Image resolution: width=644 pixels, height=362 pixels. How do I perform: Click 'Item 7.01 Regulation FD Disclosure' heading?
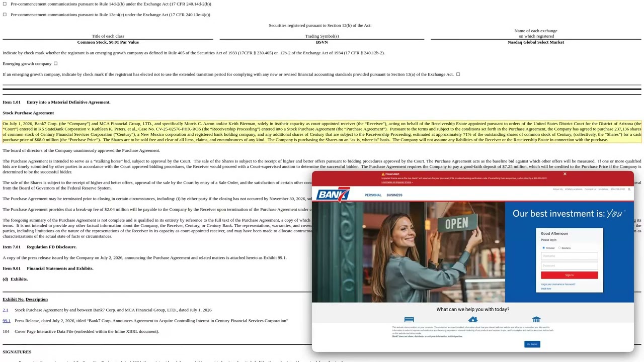click(x=40, y=247)
